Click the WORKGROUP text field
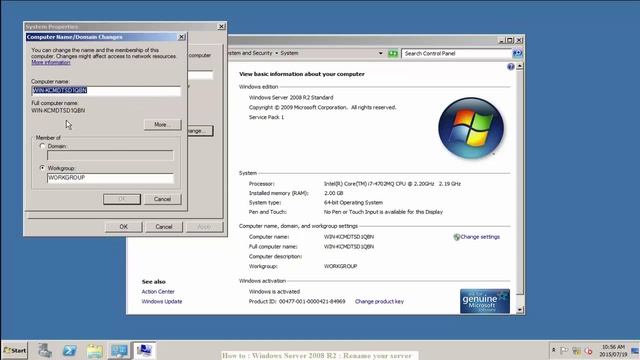Viewport: 640px width, 360px height. click(110, 178)
